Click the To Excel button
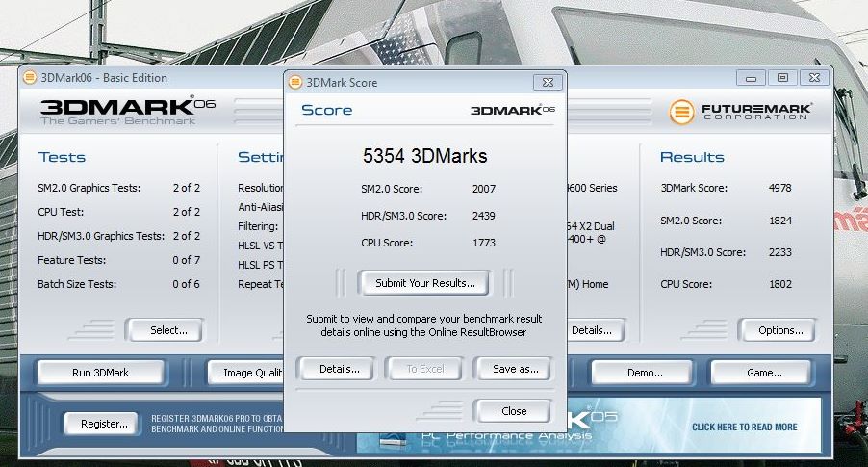 [x=424, y=369]
